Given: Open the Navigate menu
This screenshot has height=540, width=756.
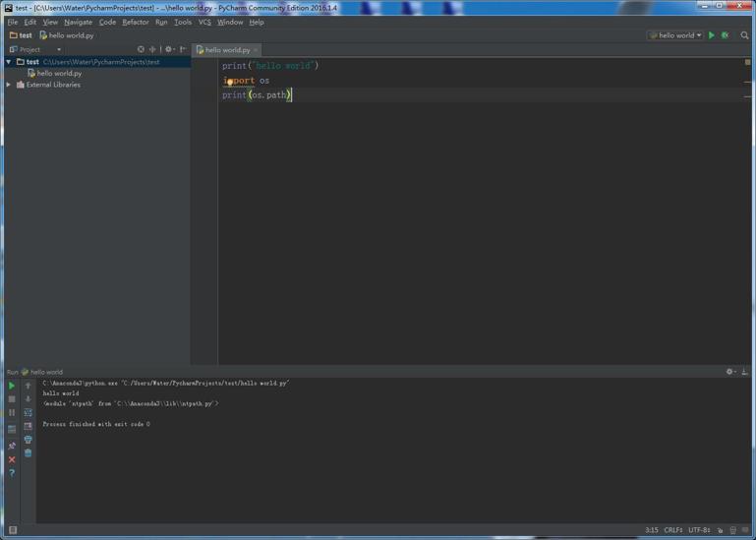Looking at the screenshot, I should pyautogui.click(x=78, y=23).
